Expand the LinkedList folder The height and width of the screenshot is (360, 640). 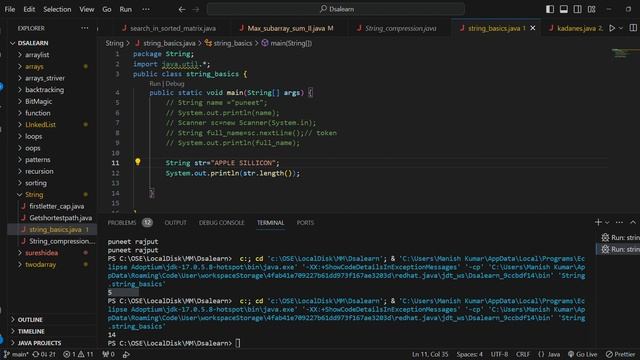click(40, 124)
